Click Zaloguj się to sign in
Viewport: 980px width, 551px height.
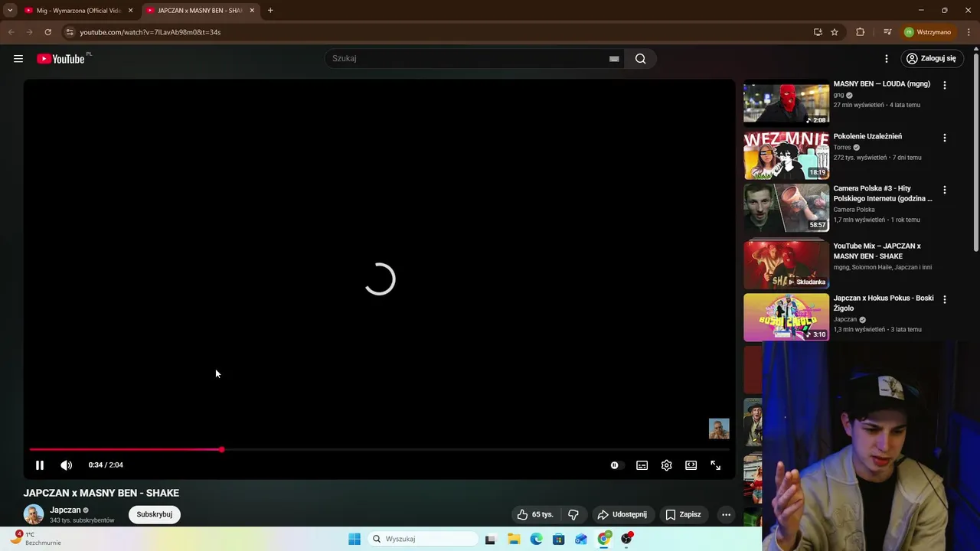pyautogui.click(x=931, y=59)
